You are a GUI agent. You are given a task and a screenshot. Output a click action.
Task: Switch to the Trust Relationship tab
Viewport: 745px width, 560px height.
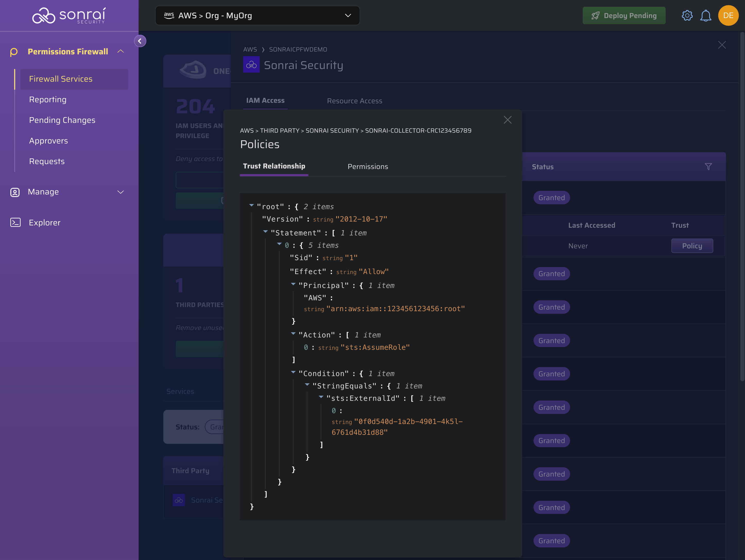click(274, 166)
